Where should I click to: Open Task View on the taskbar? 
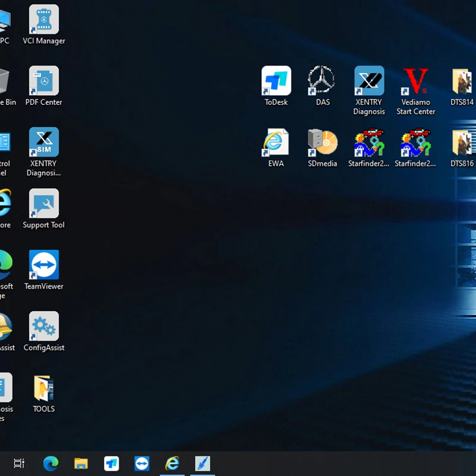click(19, 464)
